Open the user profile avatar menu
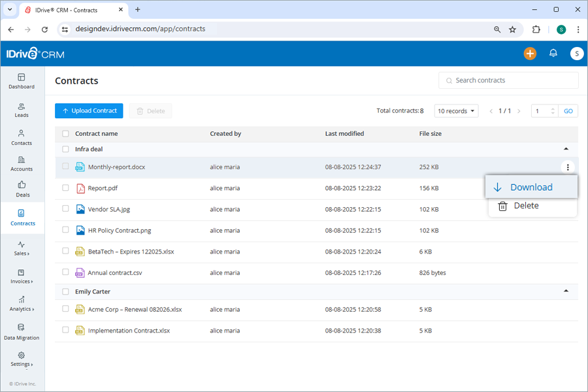This screenshot has width=588, height=392. click(x=576, y=54)
